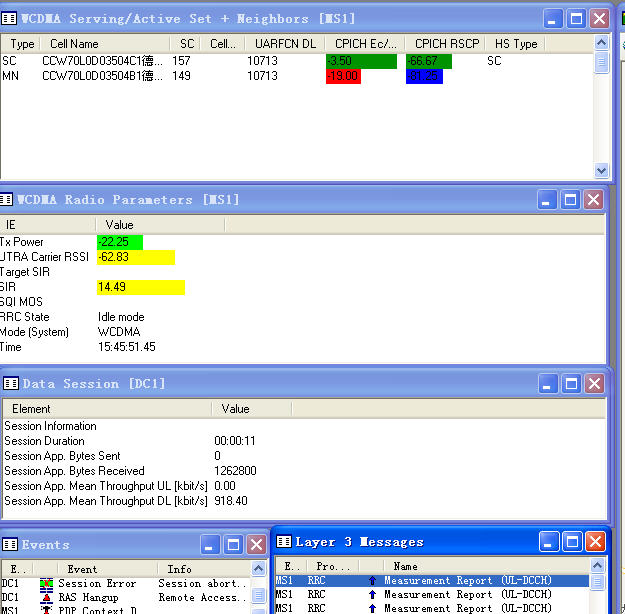The width and height of the screenshot is (625, 614).
Task: Select the highlighted Measurement Report (UL-DCCH) row
Action: tap(432, 581)
